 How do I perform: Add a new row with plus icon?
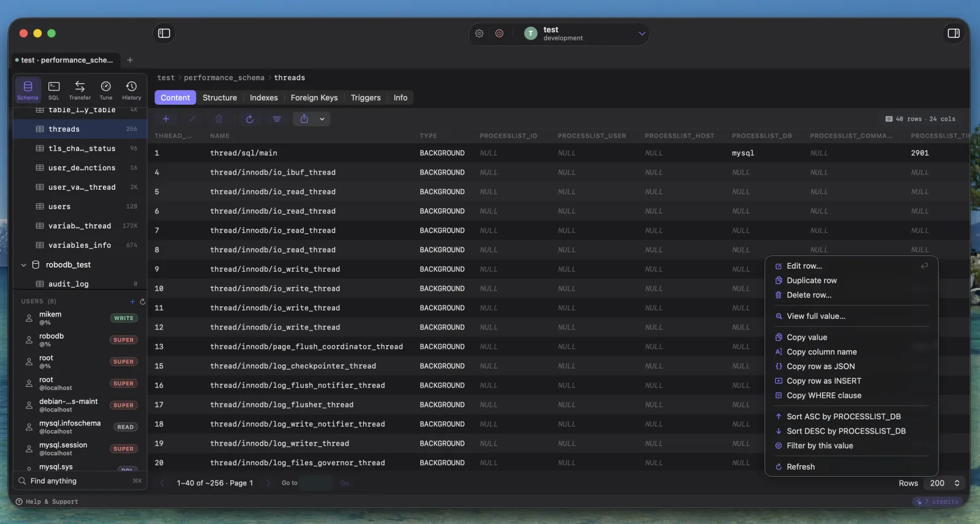coord(165,119)
